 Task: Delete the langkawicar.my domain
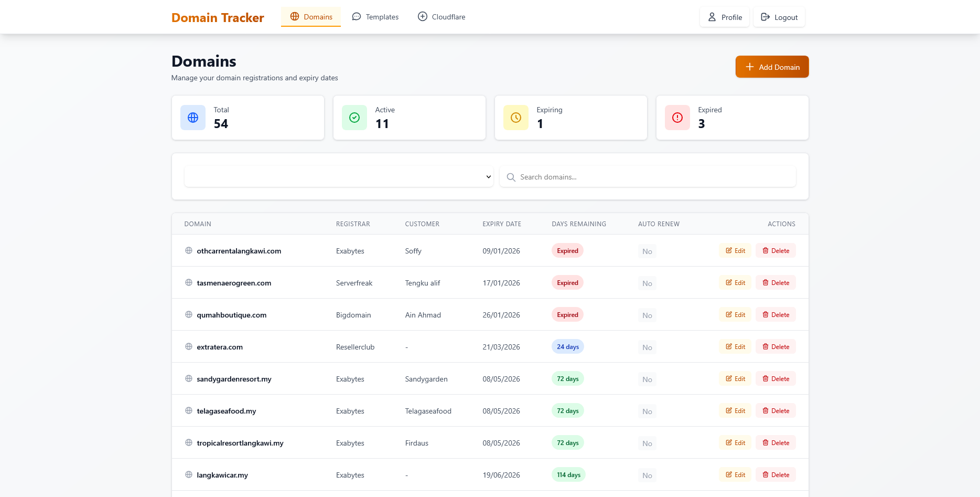tap(776, 474)
